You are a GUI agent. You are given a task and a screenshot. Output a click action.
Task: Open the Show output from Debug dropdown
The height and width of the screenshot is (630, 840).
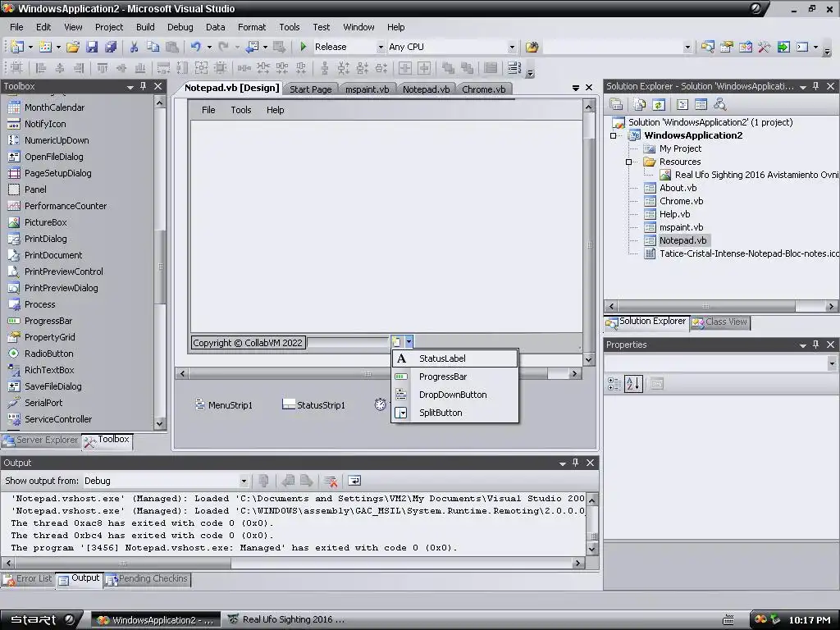tap(244, 481)
